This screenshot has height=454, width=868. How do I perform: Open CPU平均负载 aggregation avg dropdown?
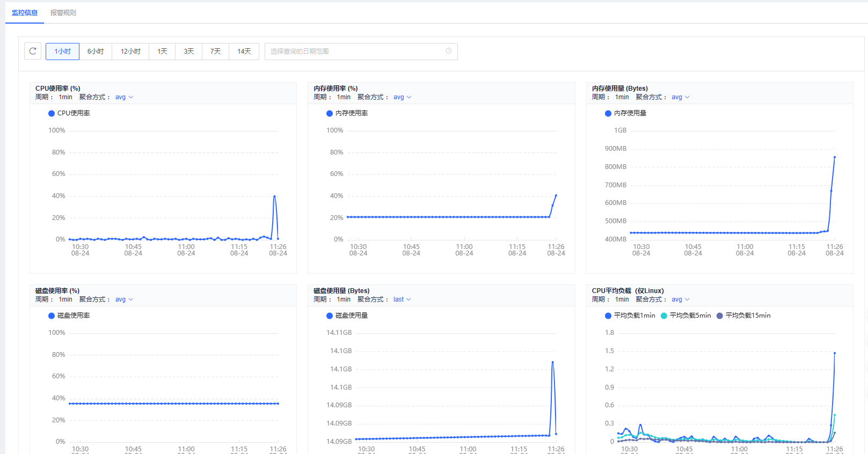coord(680,299)
